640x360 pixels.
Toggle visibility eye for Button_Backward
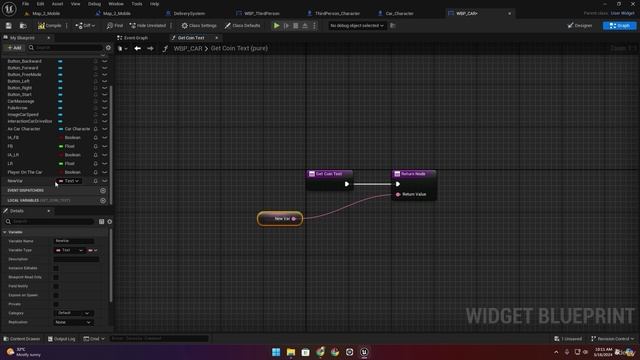point(105,61)
